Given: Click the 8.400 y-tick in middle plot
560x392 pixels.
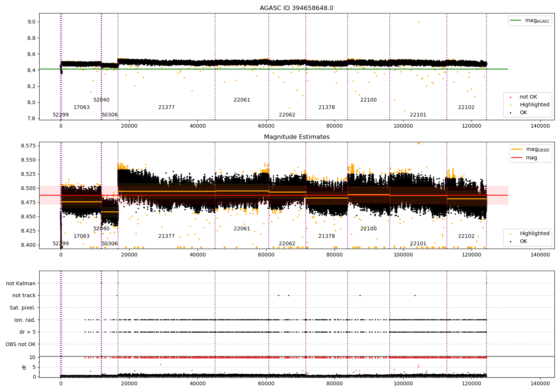Looking at the screenshot, I should 28,245.
